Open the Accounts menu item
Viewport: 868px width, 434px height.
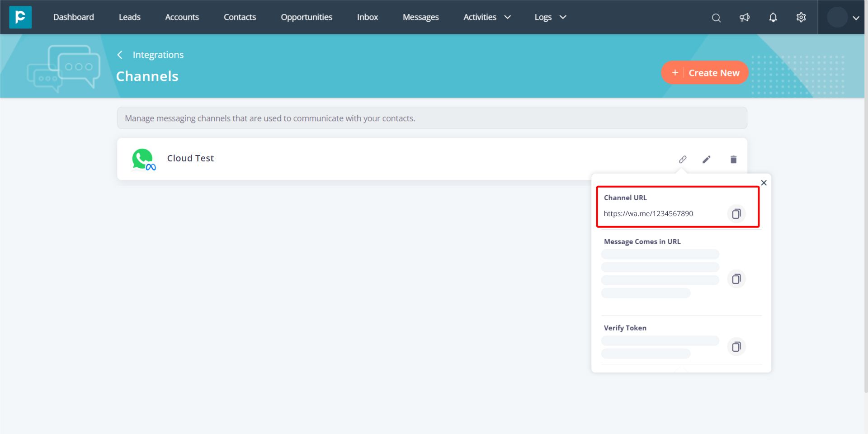pyautogui.click(x=182, y=17)
